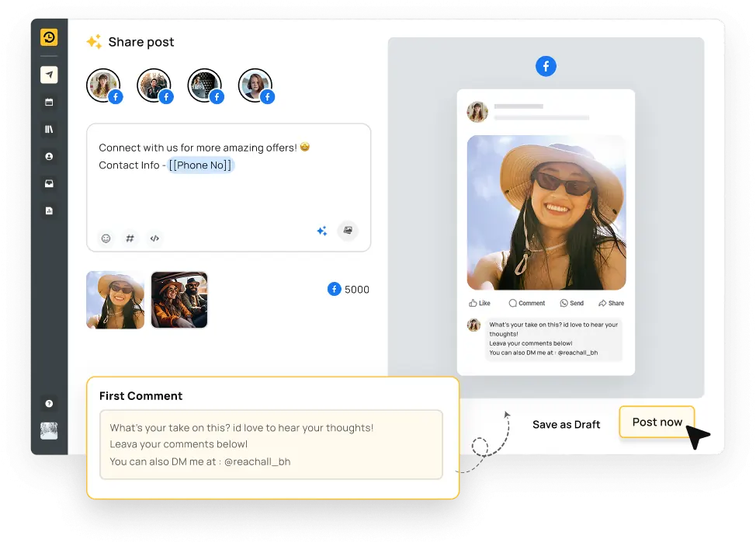The height and width of the screenshot is (546, 756).
Task: Click the First Comment text field
Action: 271,444
